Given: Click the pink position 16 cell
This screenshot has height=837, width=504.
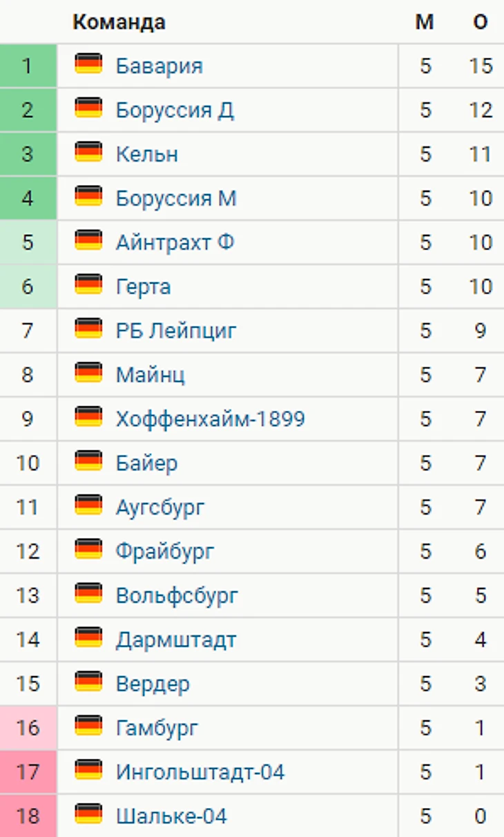Looking at the screenshot, I should pos(28,728).
